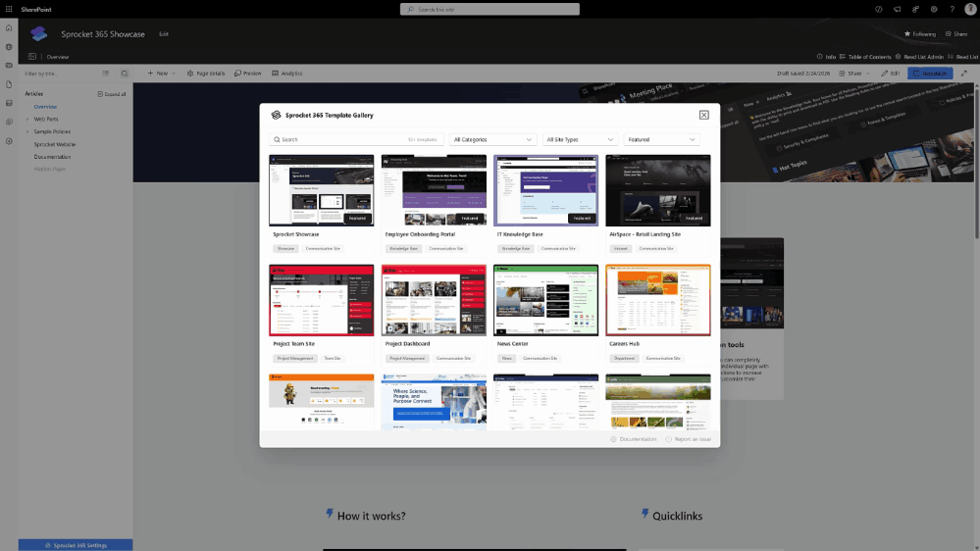This screenshot has width=980, height=551.
Task: Close the Sprocket 365 Template Gallery dialog
Action: coord(703,115)
